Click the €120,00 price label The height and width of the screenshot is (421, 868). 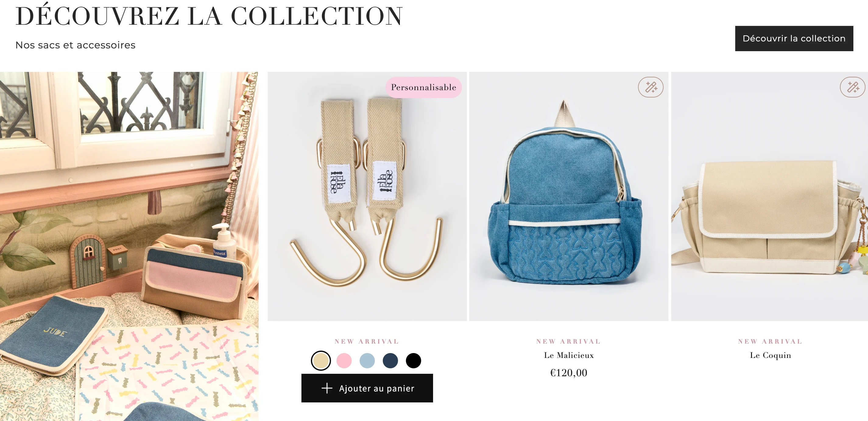[569, 373]
